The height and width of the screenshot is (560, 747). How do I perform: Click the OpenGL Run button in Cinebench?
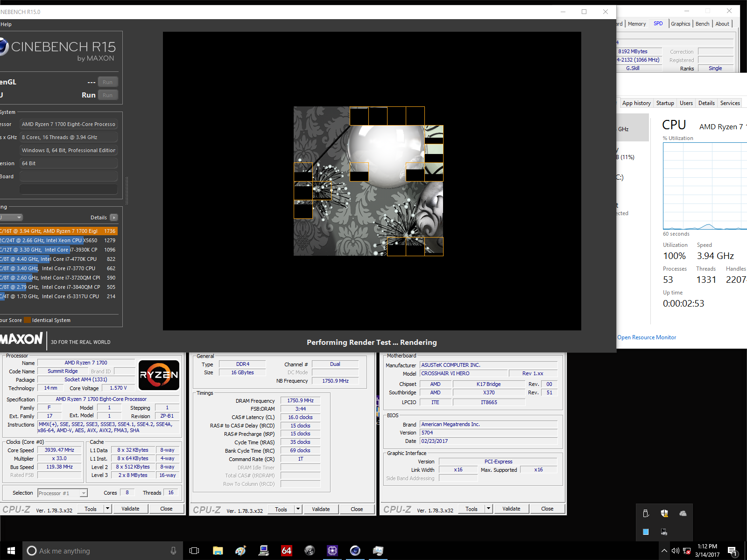(108, 82)
